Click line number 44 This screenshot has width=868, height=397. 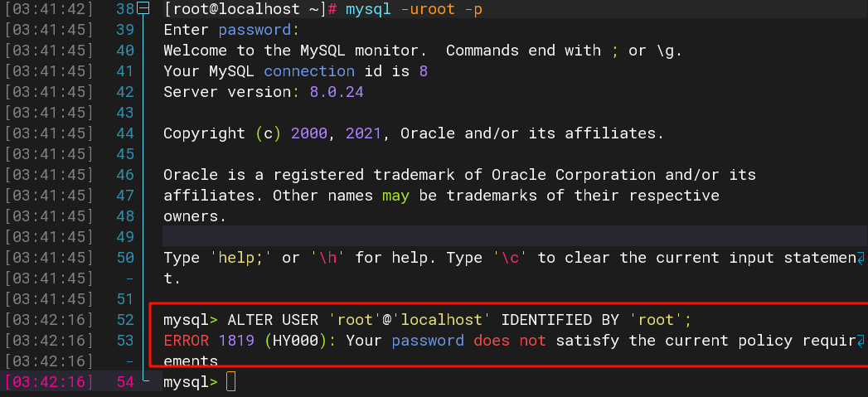click(126, 133)
